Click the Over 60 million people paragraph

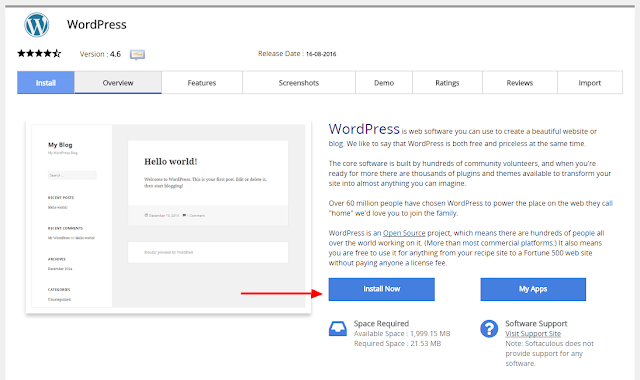[471, 208]
